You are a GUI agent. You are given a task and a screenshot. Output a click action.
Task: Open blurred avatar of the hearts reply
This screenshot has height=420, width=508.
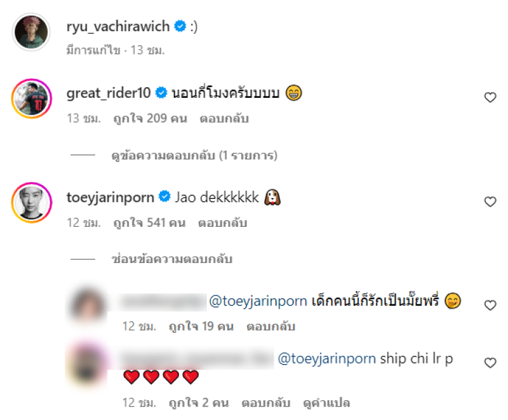pos(86,363)
